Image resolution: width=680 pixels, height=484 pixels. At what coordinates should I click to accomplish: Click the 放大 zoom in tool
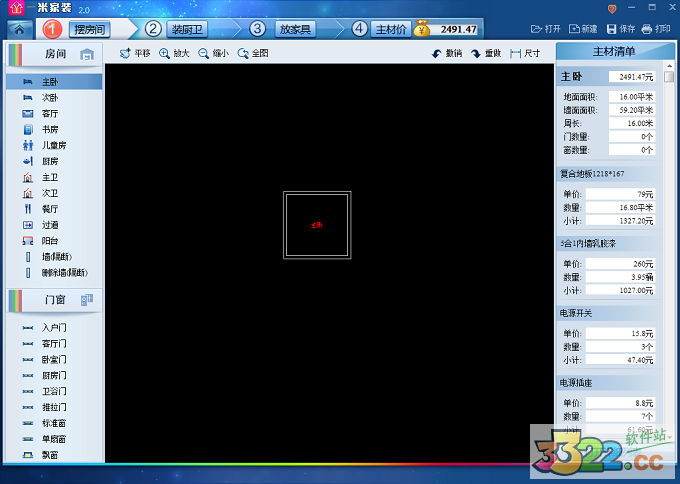[x=174, y=53]
